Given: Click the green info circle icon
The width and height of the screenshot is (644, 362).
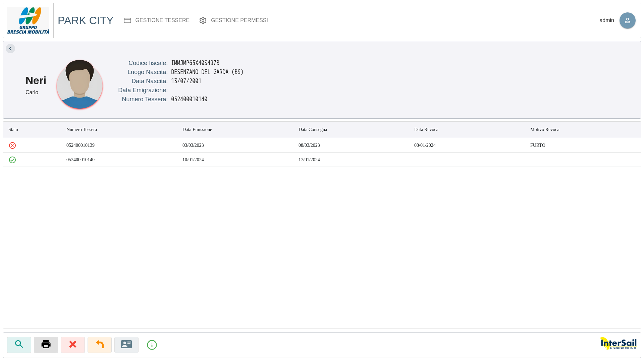Looking at the screenshot, I should click(152, 345).
